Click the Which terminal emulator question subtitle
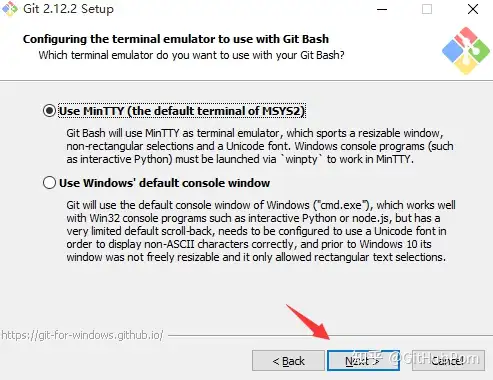 coord(191,55)
